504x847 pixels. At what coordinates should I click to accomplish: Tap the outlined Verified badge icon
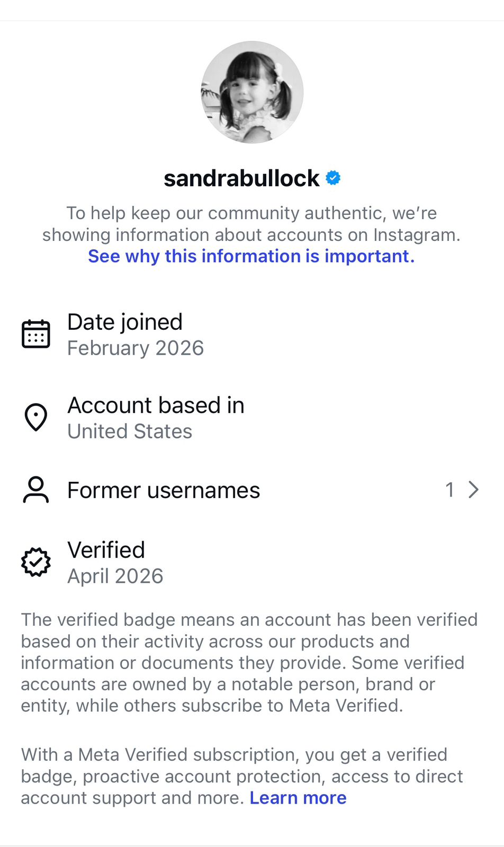coord(36,562)
